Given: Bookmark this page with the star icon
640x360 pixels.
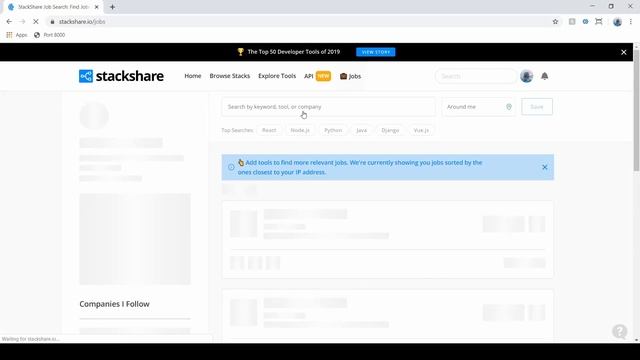Looking at the screenshot, I should (x=555, y=22).
